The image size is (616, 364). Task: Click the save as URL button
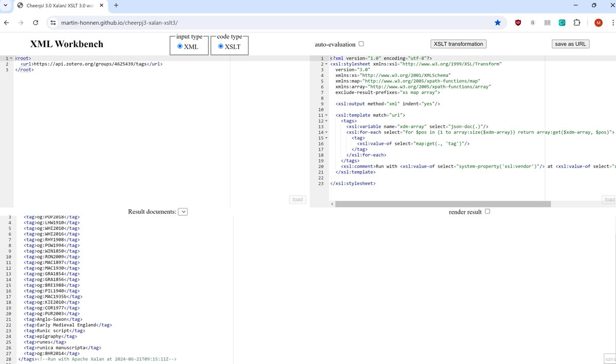[571, 44]
